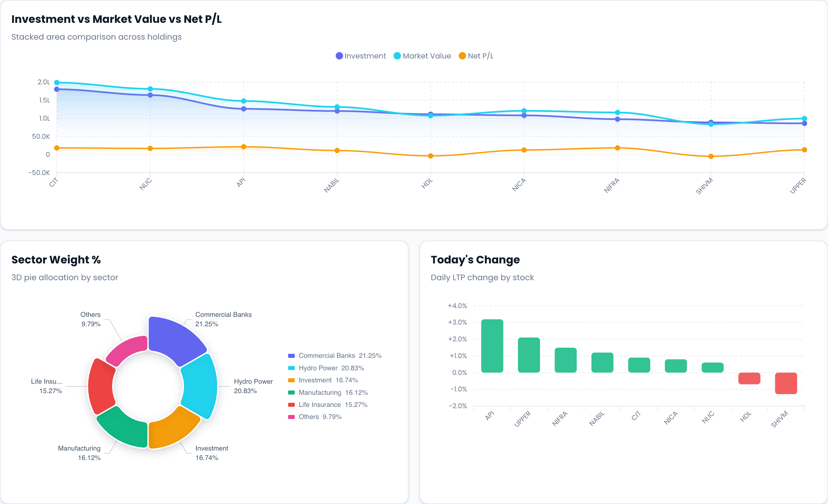Toggle the Net P/L series legend
This screenshot has height=504, width=828.
pyautogui.click(x=476, y=56)
